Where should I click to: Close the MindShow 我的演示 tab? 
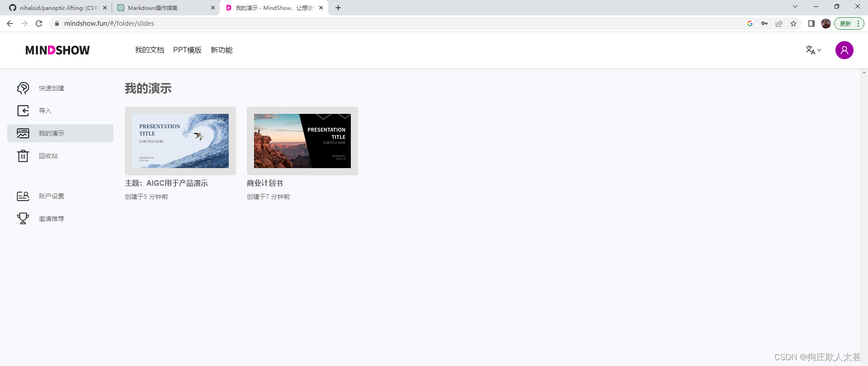point(321,8)
